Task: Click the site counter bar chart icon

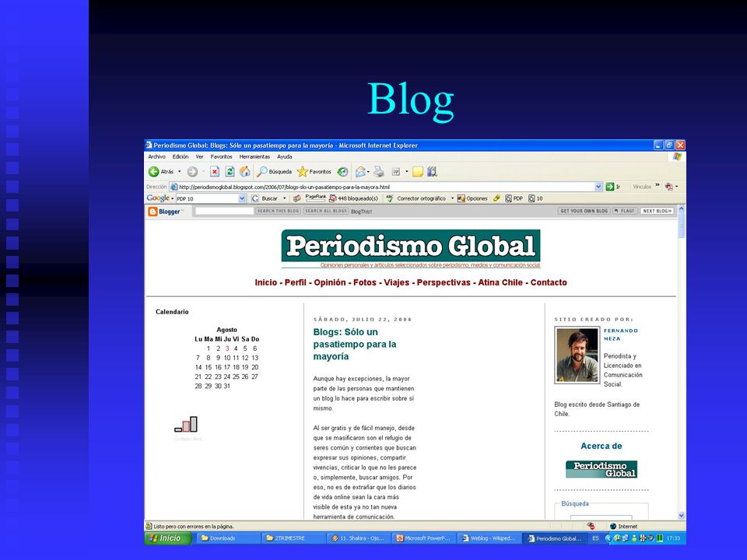Action: 186,424
